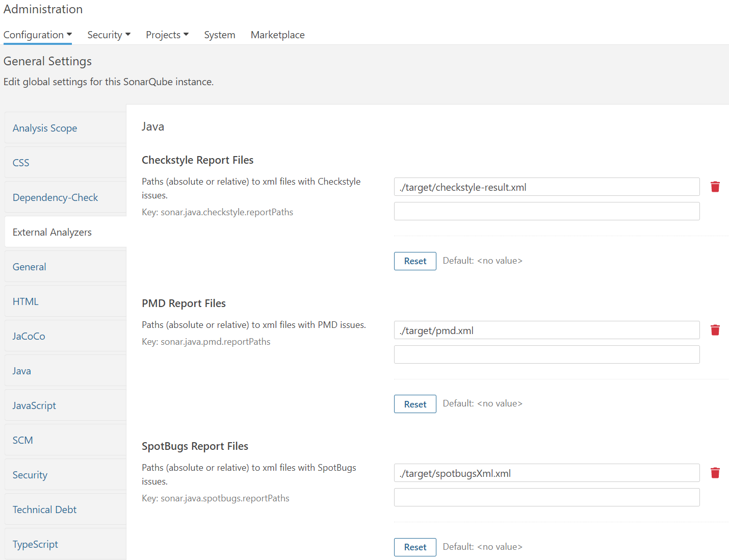Image resolution: width=729 pixels, height=560 pixels.
Task: Edit the ./target/checkstyle-result.xml path field
Action: 546,187
